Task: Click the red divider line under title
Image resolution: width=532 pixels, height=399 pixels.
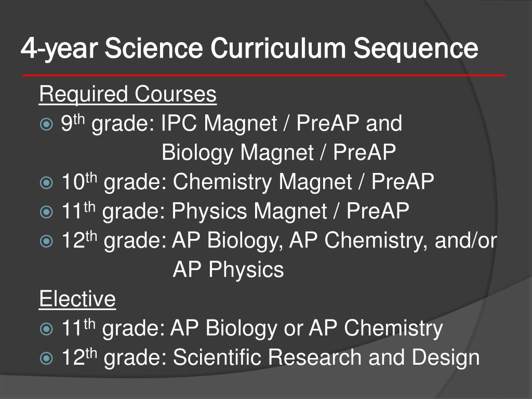Action: pos(263,75)
